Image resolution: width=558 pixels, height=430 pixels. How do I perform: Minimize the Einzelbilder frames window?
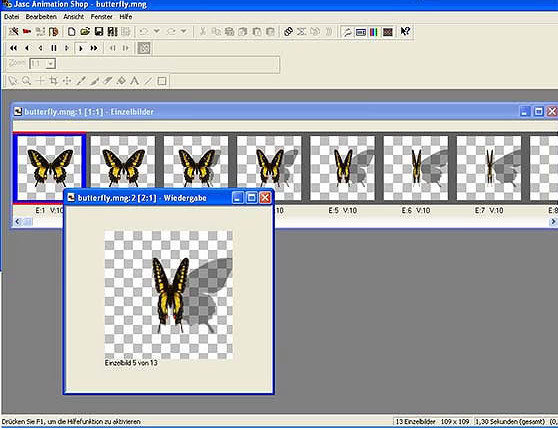(525, 111)
